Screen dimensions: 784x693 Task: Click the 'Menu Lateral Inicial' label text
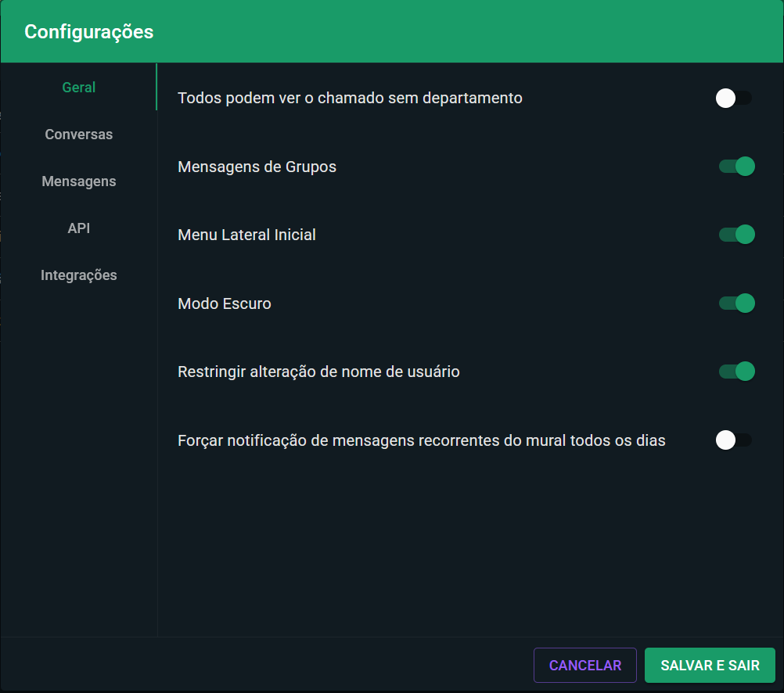tap(247, 235)
